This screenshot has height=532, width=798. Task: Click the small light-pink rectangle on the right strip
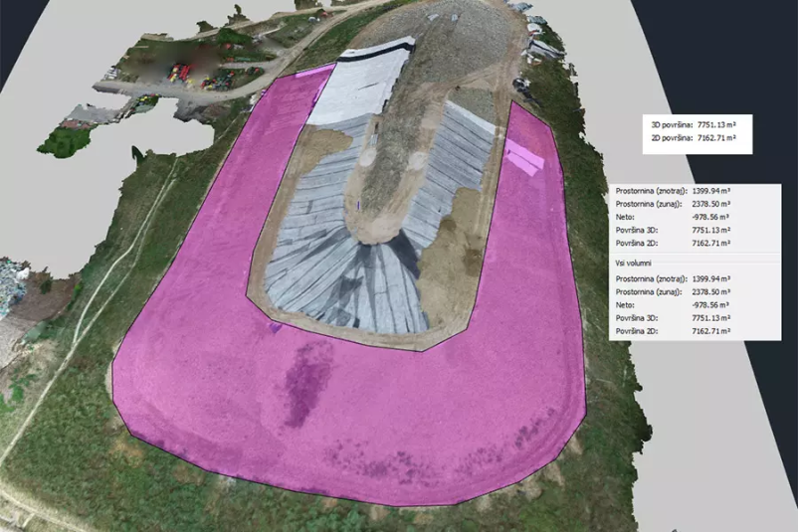pyautogui.click(x=524, y=156)
